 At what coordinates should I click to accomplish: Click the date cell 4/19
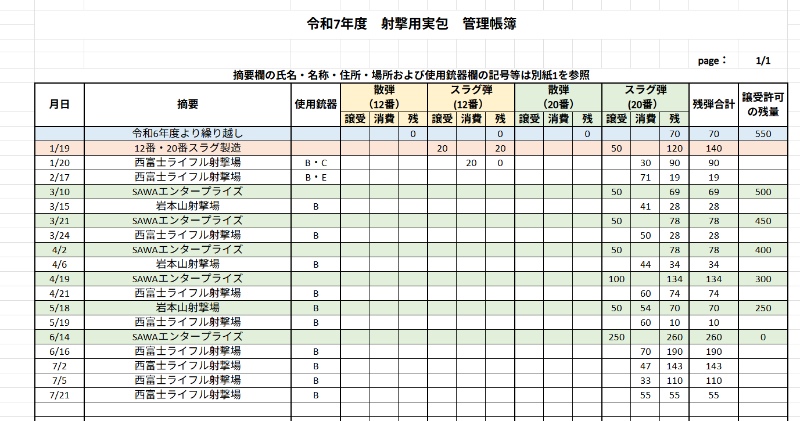click(x=60, y=279)
